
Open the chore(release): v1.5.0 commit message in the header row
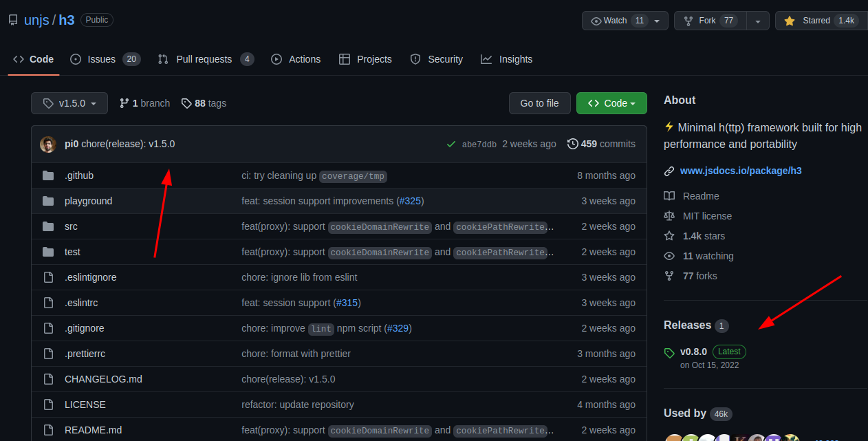coord(128,144)
